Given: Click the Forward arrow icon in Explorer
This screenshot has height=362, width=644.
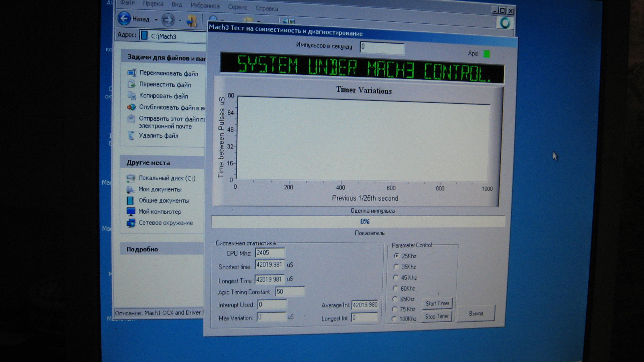Looking at the screenshot, I should point(168,20).
